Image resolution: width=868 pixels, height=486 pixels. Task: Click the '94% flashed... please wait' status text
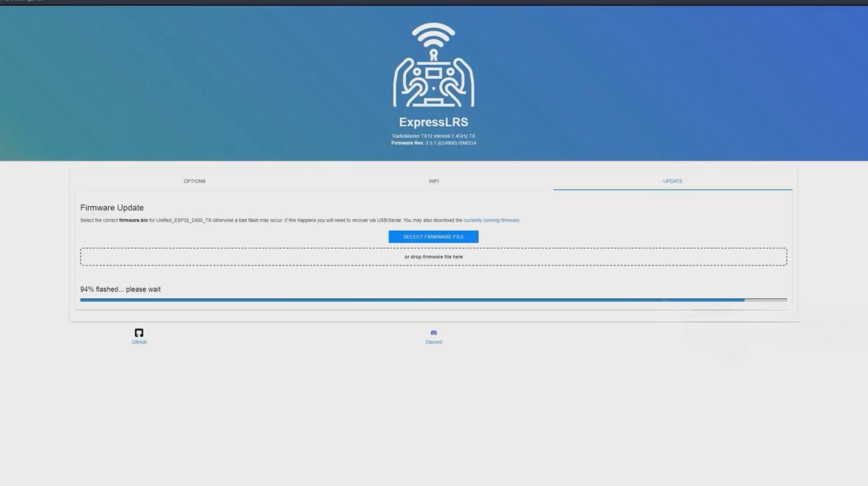click(120, 289)
